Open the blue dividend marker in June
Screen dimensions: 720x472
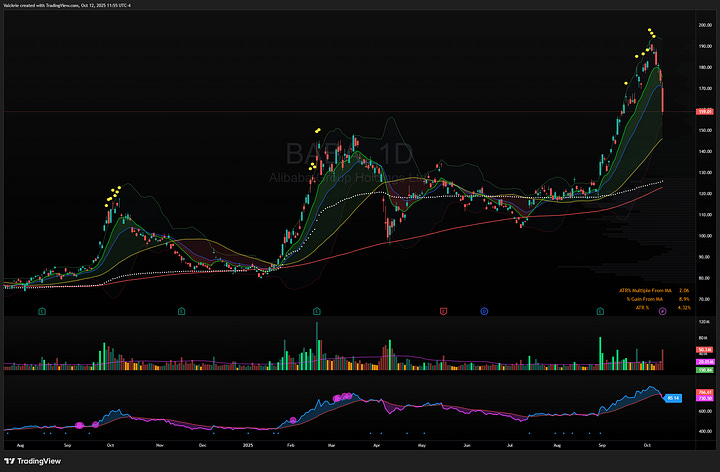click(x=484, y=311)
